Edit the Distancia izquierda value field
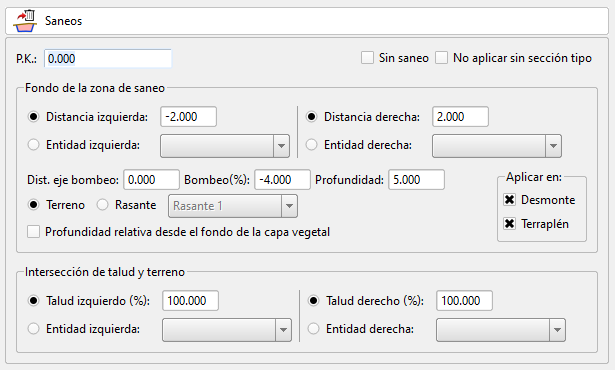The width and height of the screenshot is (615, 370). pyautogui.click(x=188, y=117)
